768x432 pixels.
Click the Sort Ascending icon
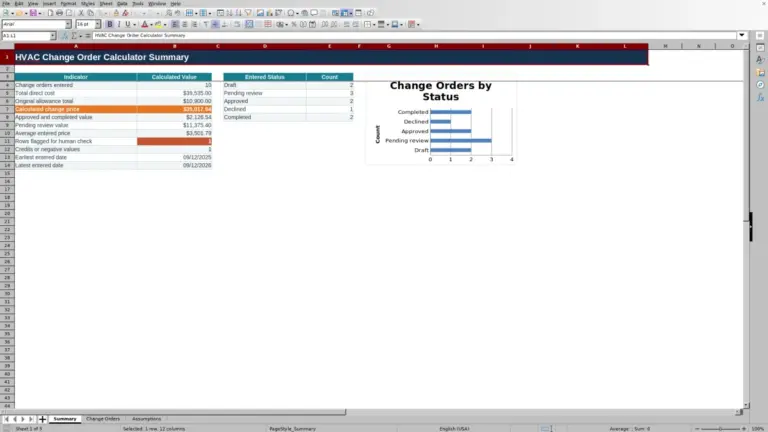pos(229,13)
